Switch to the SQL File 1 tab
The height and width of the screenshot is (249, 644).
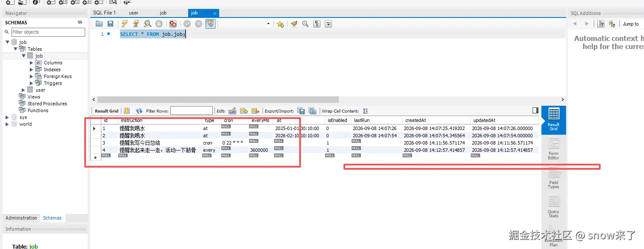tap(104, 13)
